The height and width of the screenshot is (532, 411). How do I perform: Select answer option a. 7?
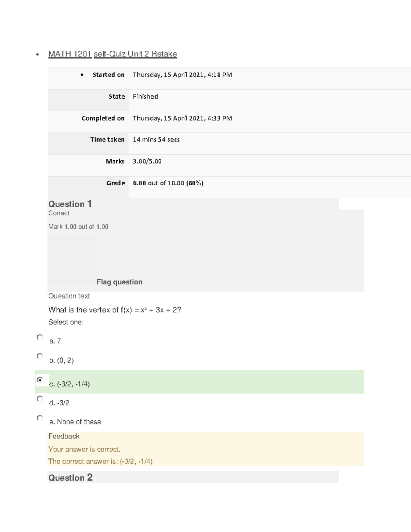click(x=40, y=337)
